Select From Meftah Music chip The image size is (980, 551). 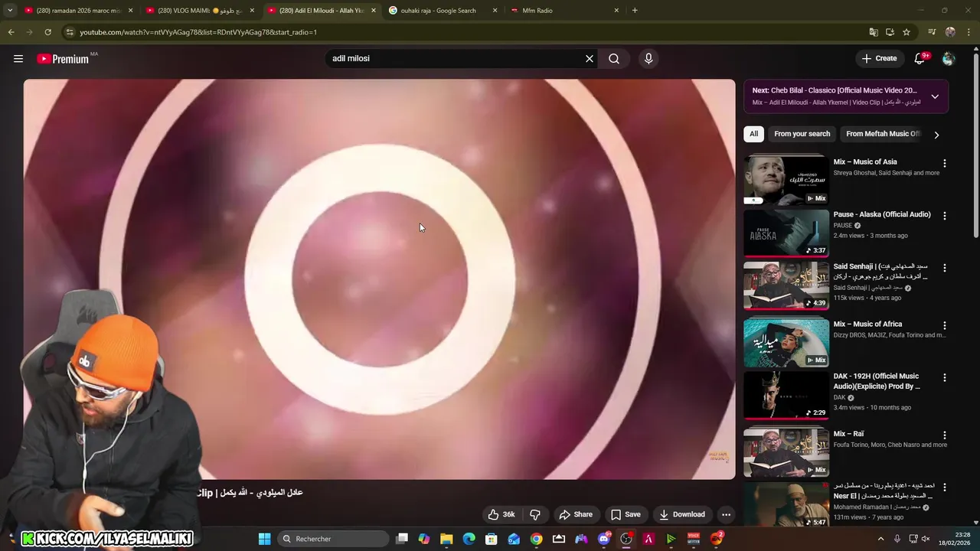(882, 134)
